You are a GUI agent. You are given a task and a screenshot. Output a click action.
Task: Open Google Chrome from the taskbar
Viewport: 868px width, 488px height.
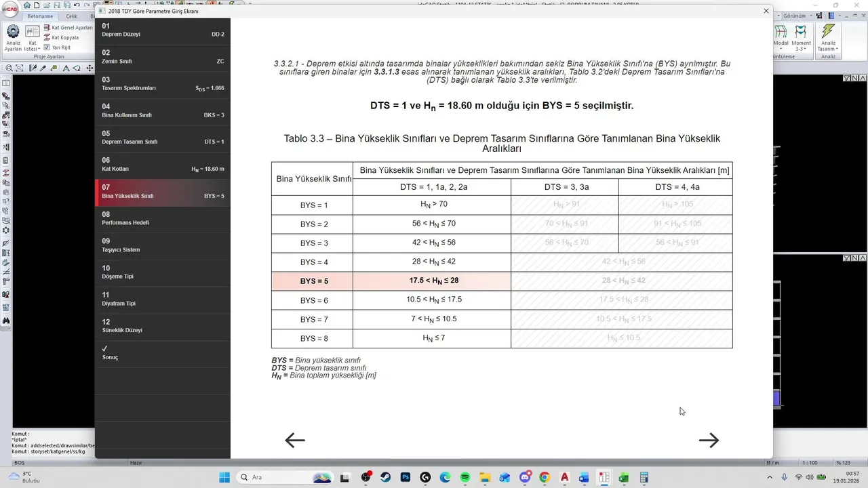[545, 477]
